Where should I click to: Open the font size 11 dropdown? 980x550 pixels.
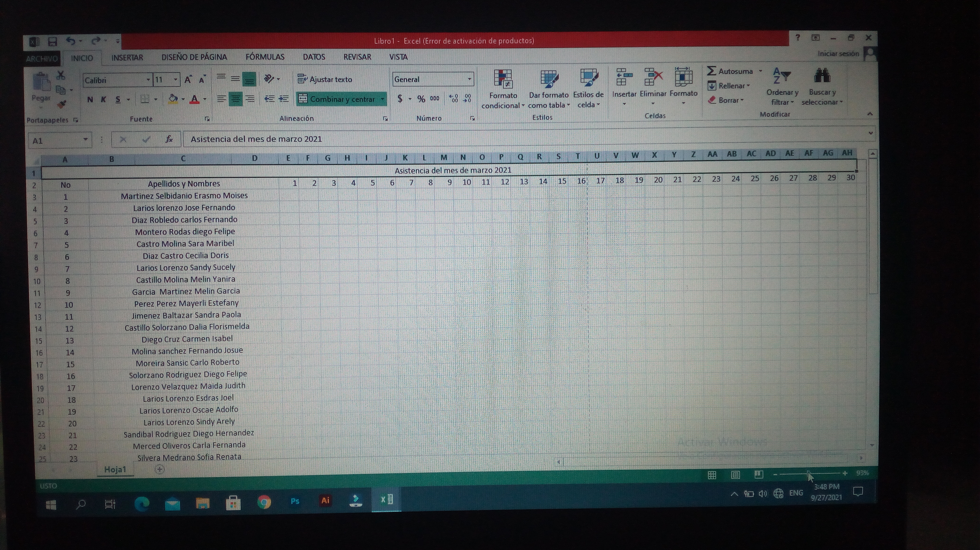tap(175, 79)
